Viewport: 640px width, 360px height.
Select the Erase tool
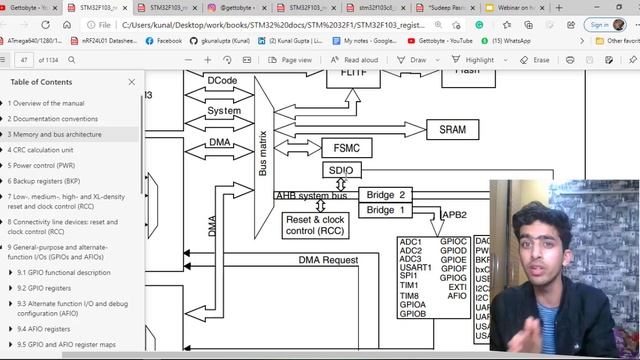pos(535,60)
